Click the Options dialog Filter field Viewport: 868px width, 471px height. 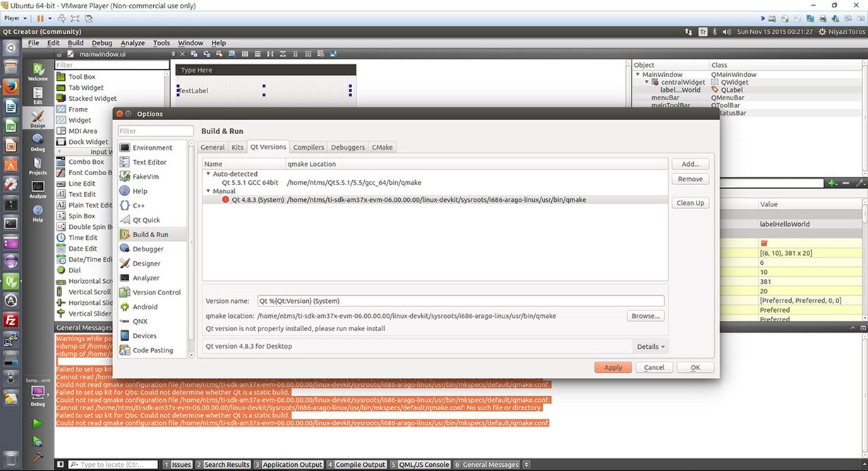coord(156,131)
